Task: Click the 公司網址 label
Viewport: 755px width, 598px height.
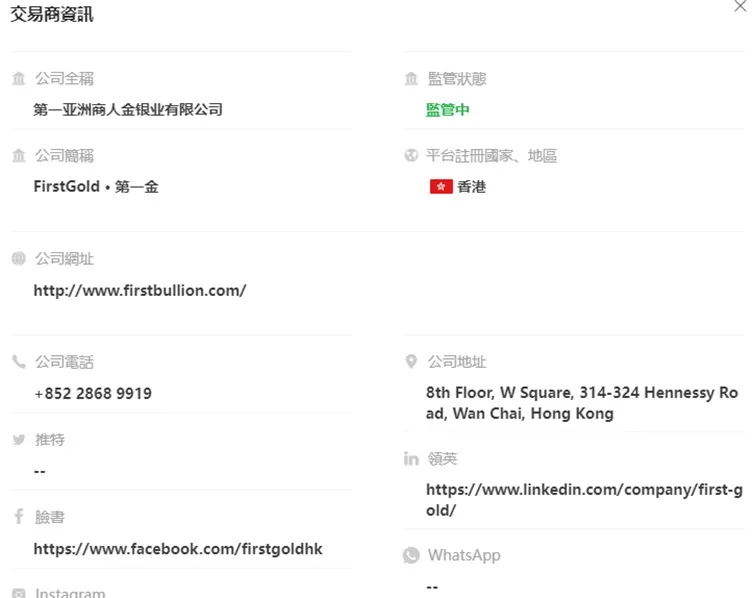Action: click(64, 259)
